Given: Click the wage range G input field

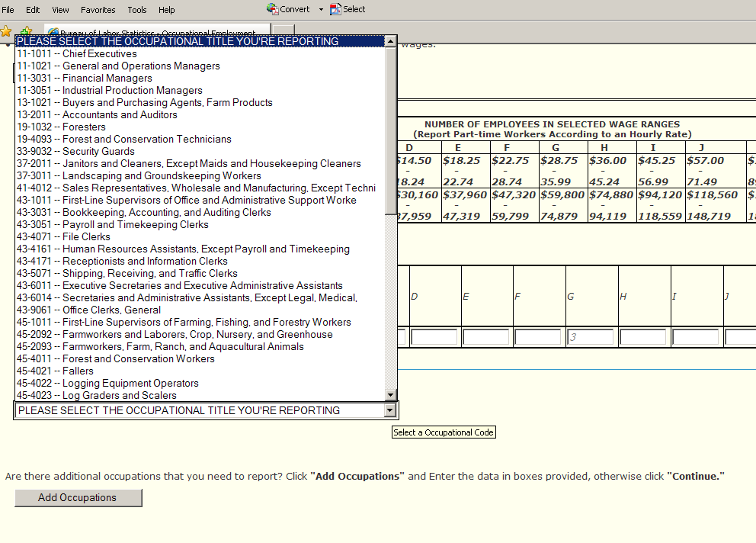Looking at the screenshot, I should pos(590,337).
